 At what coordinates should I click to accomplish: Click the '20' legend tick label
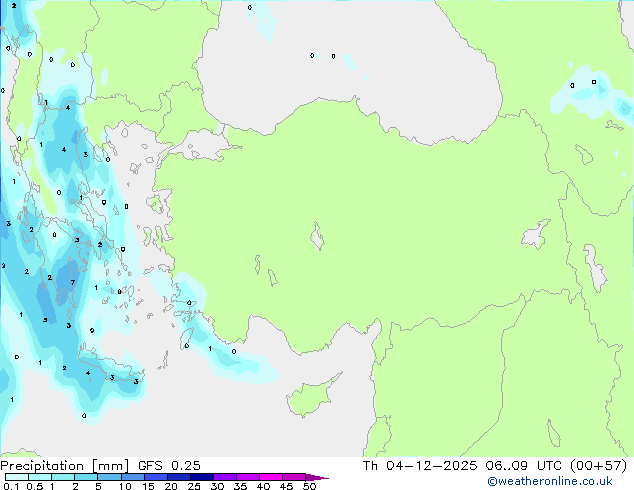click(x=171, y=486)
